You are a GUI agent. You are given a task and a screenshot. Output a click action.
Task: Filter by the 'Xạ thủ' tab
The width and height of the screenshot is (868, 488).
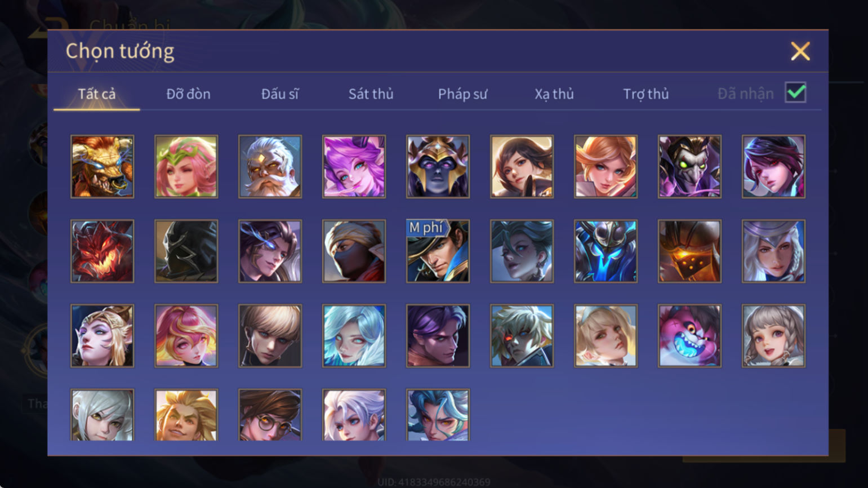tap(554, 94)
